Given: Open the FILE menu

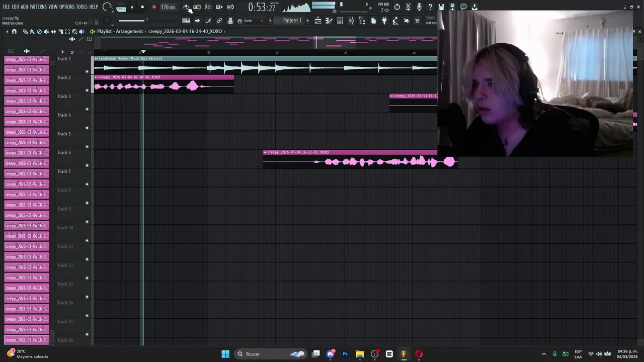Looking at the screenshot, I should 6,7.
